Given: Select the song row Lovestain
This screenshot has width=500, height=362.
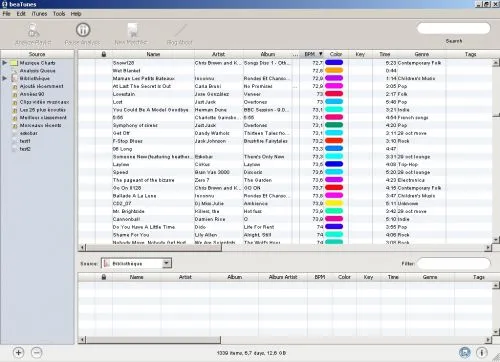Looking at the screenshot, I should (285, 94).
